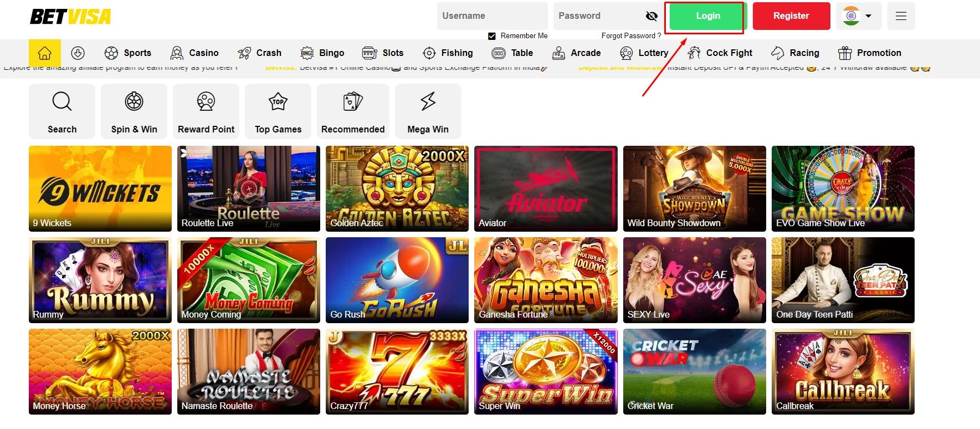The height and width of the screenshot is (429, 980).
Task: Click the BetVisa logo
Action: (x=70, y=17)
